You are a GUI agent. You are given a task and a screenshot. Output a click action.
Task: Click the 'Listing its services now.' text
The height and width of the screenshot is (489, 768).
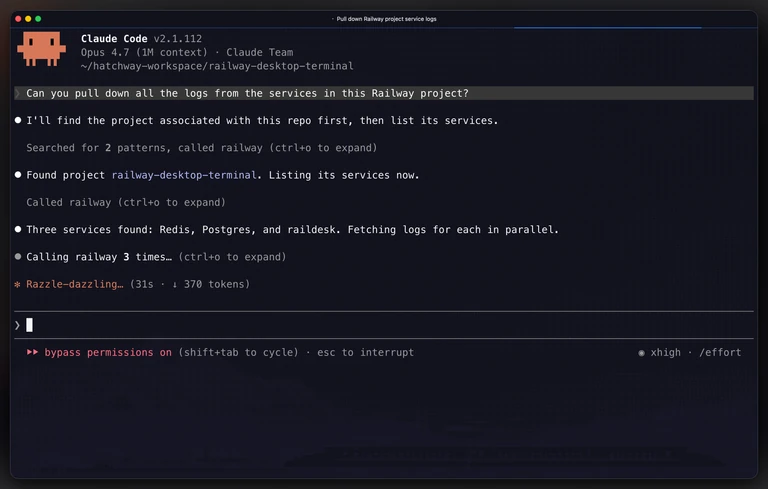click(x=344, y=175)
